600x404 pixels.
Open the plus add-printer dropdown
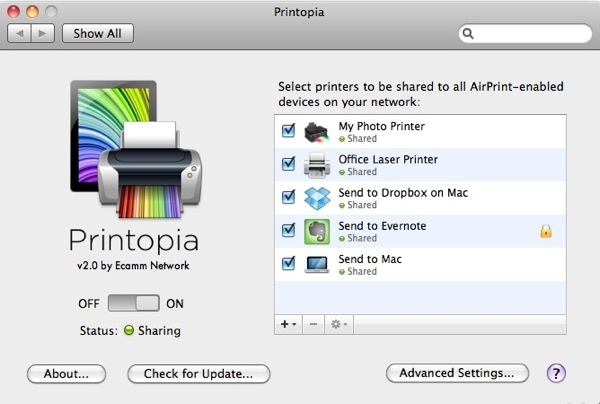click(289, 324)
